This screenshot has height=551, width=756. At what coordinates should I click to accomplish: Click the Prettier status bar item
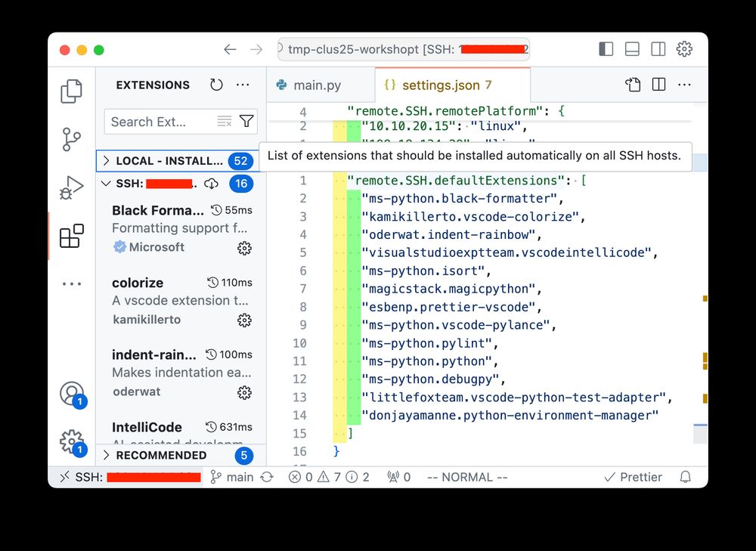(633, 477)
